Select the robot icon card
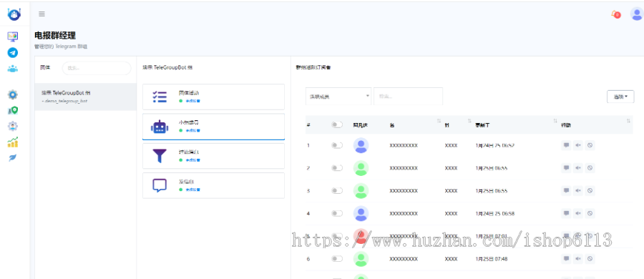644x279 pixels. pos(213,127)
